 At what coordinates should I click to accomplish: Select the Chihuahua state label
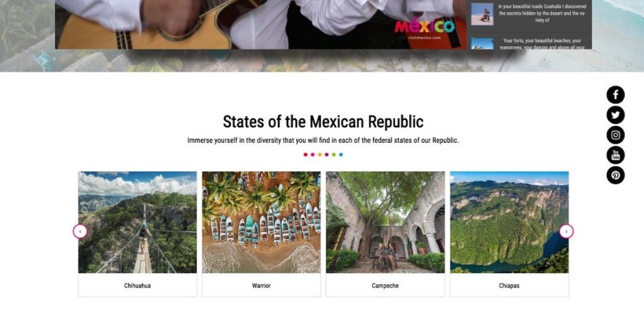(138, 286)
